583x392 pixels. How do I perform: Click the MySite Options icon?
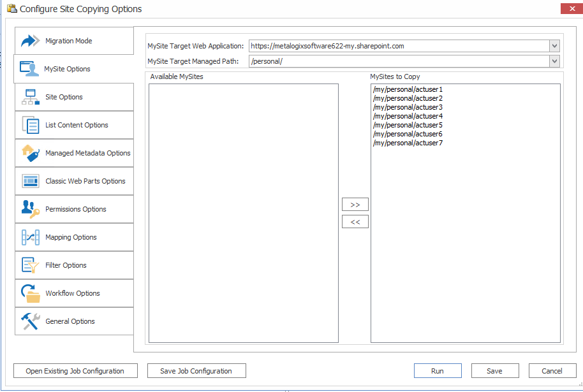tap(28, 68)
